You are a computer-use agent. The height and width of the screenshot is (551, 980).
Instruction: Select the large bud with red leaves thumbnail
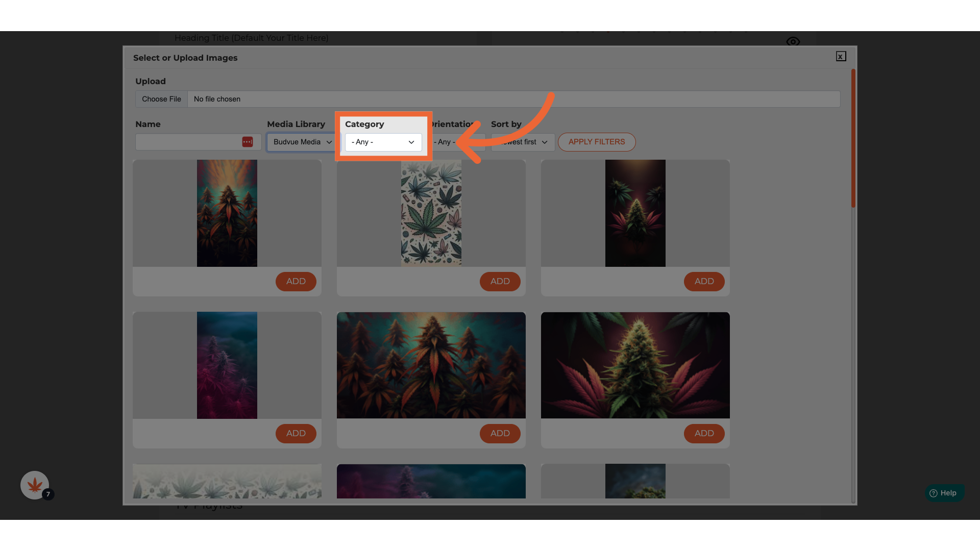tap(635, 365)
